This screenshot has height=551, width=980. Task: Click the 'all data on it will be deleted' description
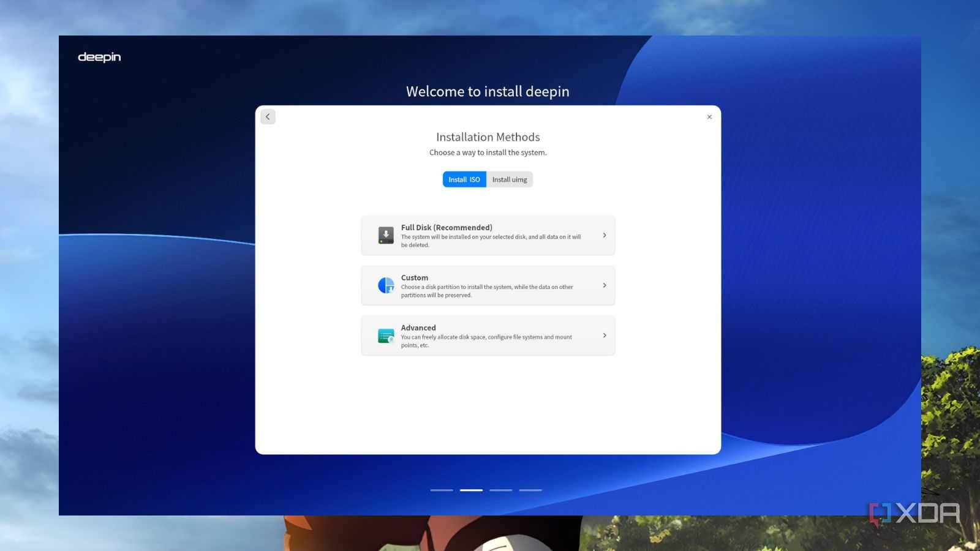pos(491,241)
